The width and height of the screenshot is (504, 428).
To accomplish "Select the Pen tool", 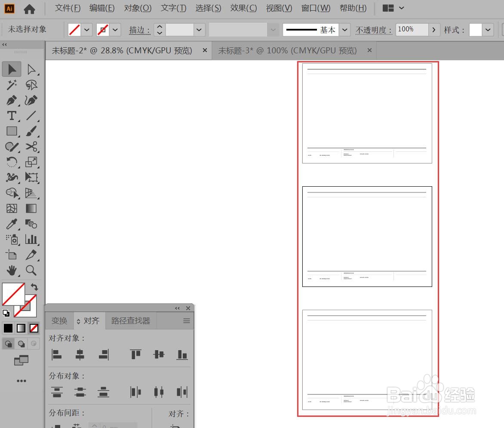I will click(12, 100).
